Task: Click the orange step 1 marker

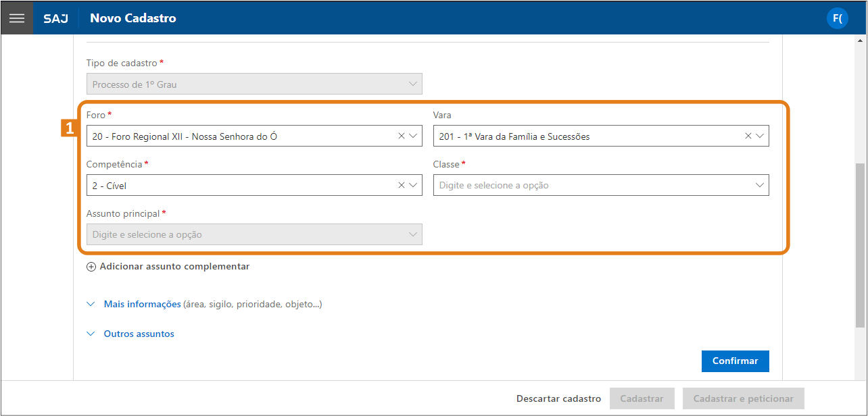Action: click(x=68, y=128)
